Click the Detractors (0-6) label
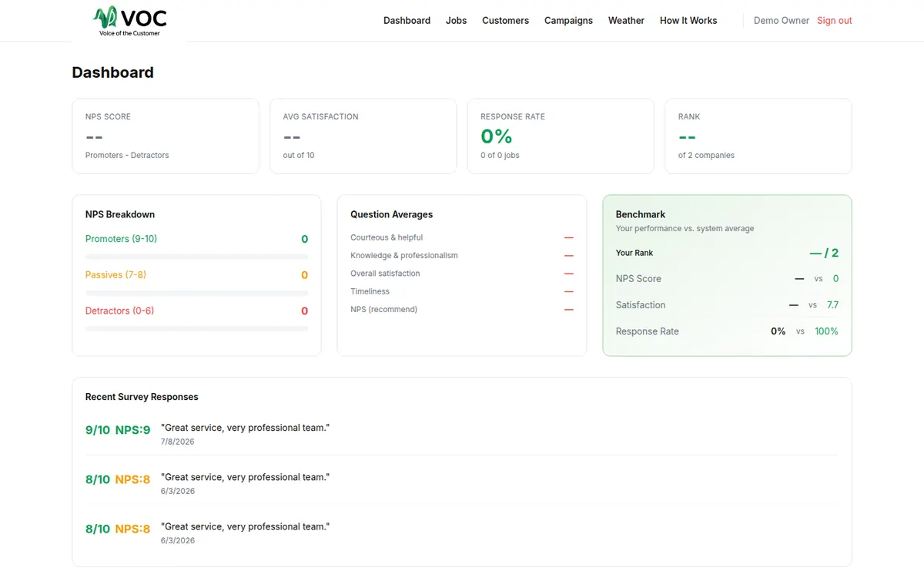 (x=119, y=311)
